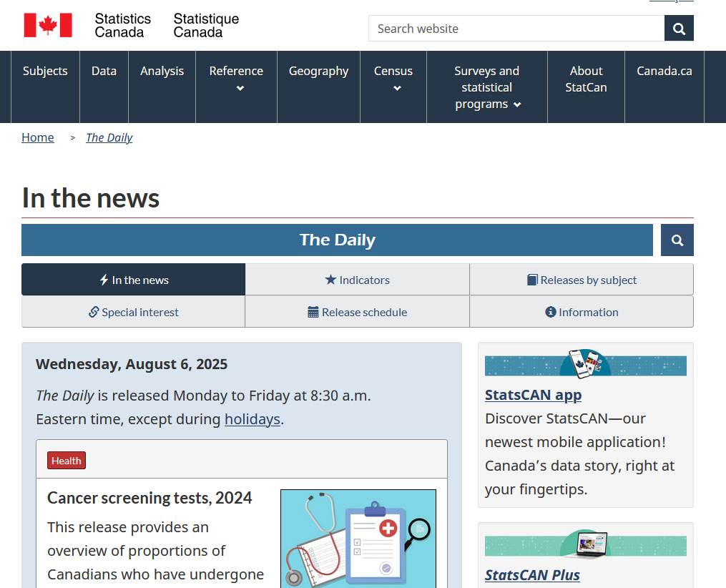The height and width of the screenshot is (588, 726).
Task: Click the Statistics Canada wordmark
Action: coord(167,26)
